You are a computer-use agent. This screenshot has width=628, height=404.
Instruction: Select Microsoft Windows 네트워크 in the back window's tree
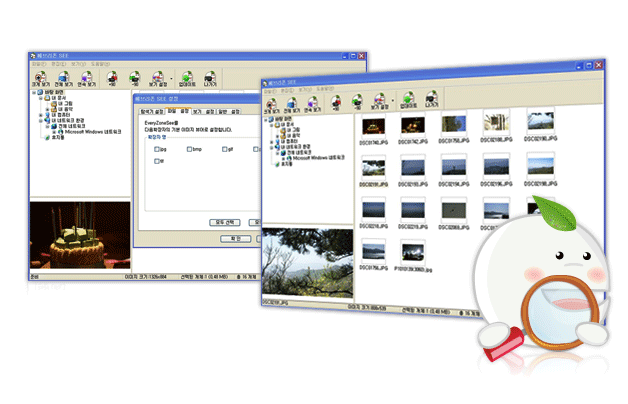point(92,130)
